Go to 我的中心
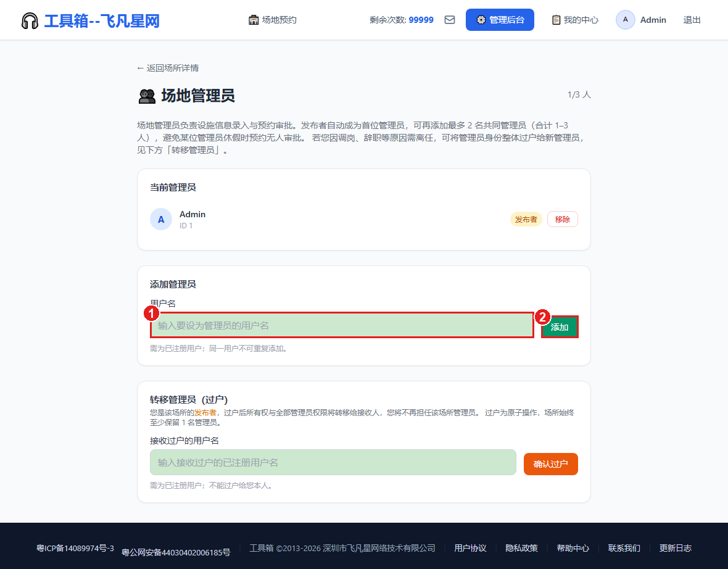 pos(575,20)
